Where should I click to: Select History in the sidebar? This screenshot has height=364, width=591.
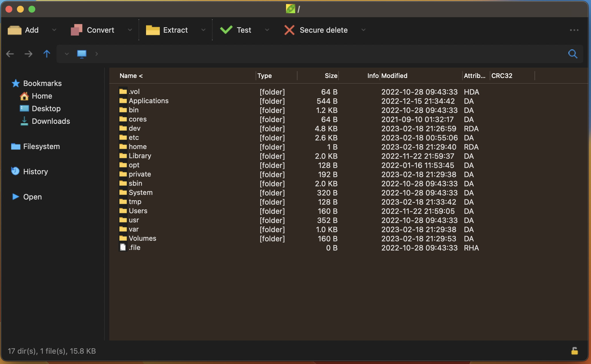click(x=35, y=172)
